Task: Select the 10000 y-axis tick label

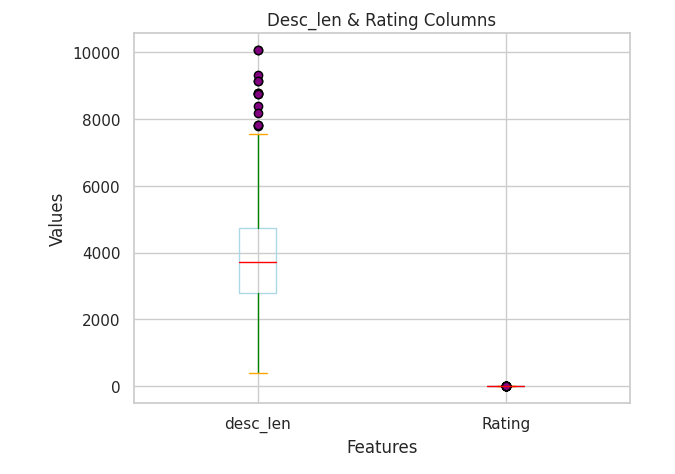Action: click(x=97, y=53)
